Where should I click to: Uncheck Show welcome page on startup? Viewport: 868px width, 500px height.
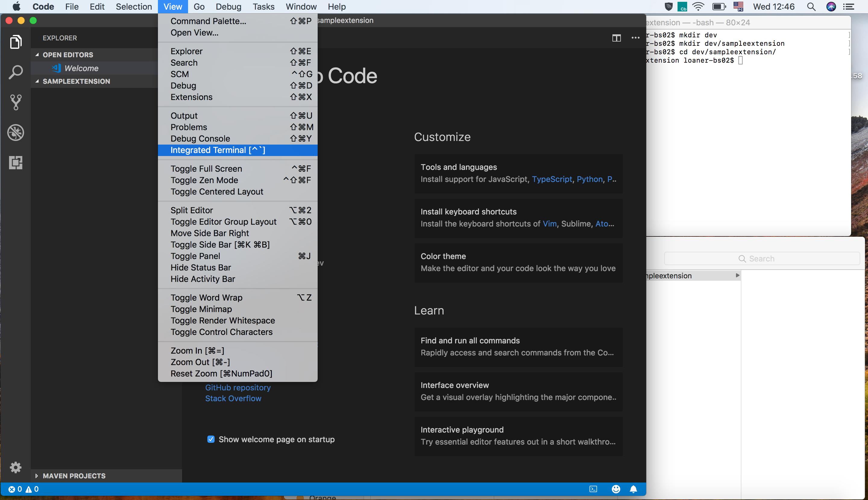tap(211, 439)
